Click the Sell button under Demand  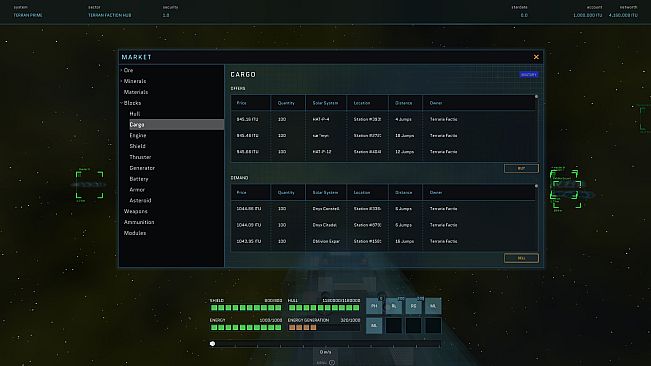click(x=521, y=258)
